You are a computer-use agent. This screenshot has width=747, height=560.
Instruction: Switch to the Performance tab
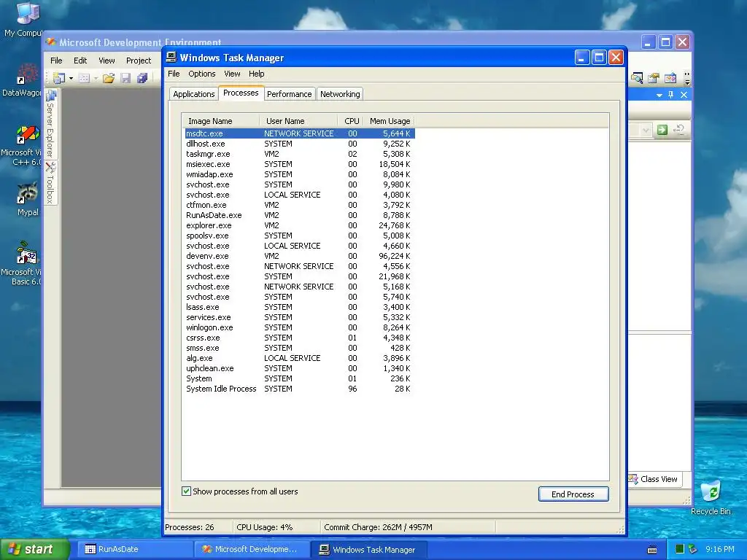tap(289, 94)
